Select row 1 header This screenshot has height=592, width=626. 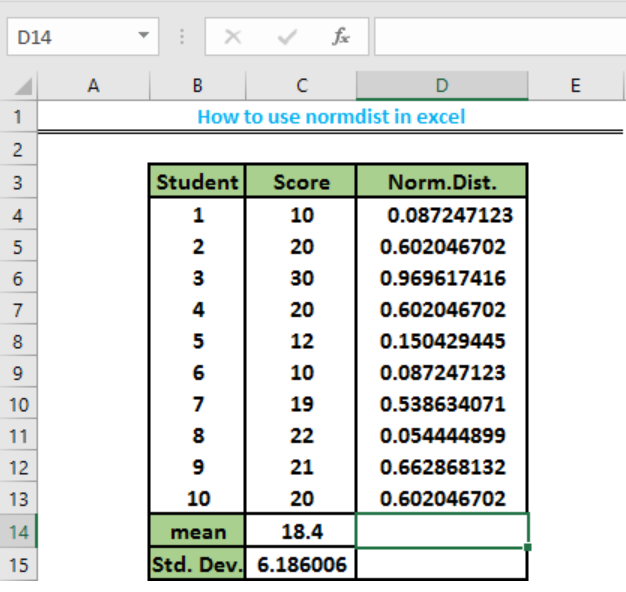tap(18, 117)
